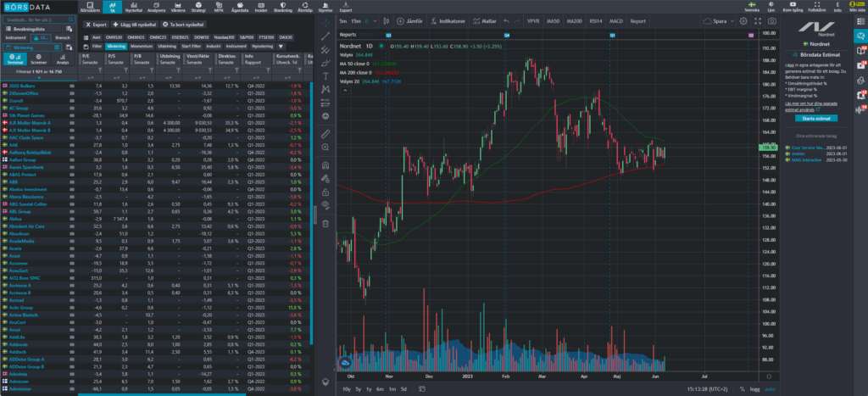Open the Insider section icon

pyautogui.click(x=259, y=7)
